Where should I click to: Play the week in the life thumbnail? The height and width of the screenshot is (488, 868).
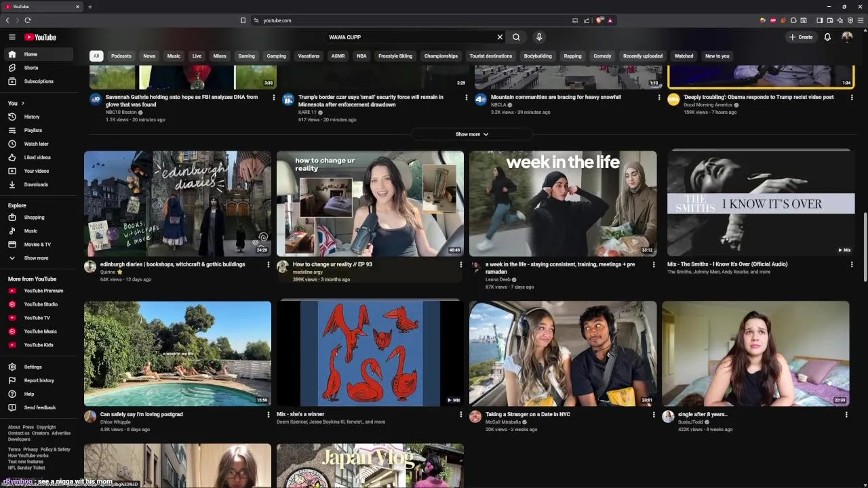point(563,203)
